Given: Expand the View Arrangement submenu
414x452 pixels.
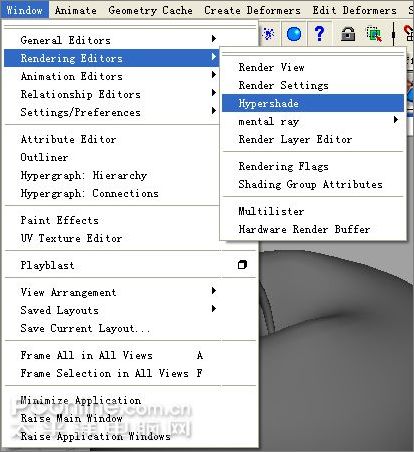Looking at the screenshot, I should [x=130, y=292].
